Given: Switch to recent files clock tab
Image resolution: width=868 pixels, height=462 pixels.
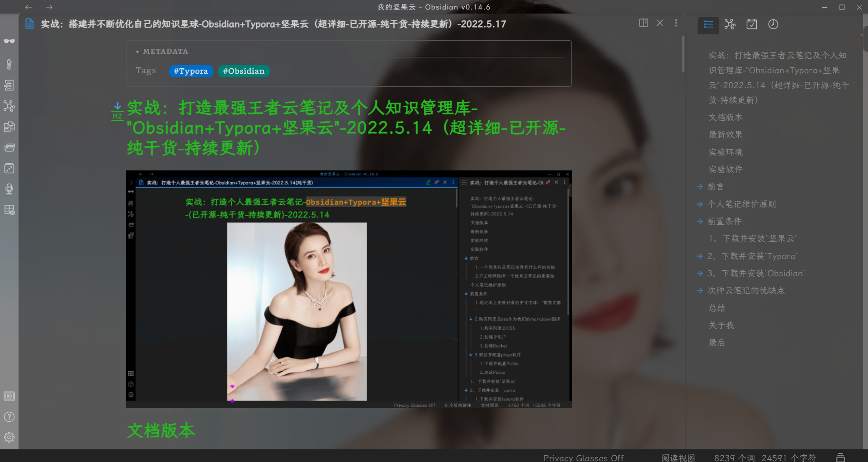Looking at the screenshot, I should click(774, 24).
